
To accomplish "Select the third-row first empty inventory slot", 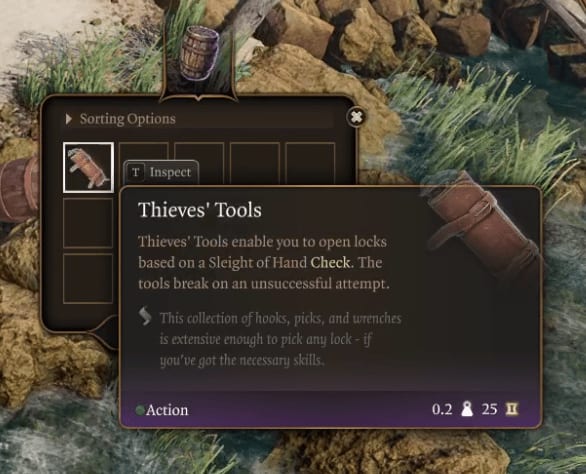I will click(88, 278).
